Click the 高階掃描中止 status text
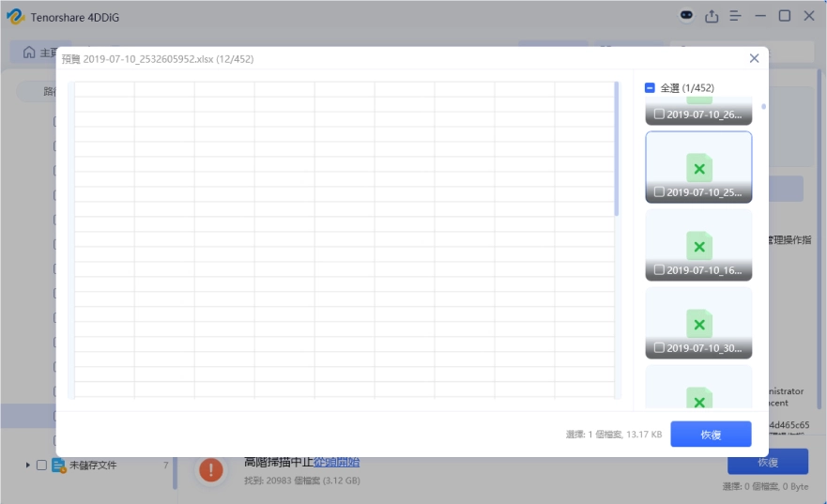Screen dimensions: 827x504 (x=279, y=463)
